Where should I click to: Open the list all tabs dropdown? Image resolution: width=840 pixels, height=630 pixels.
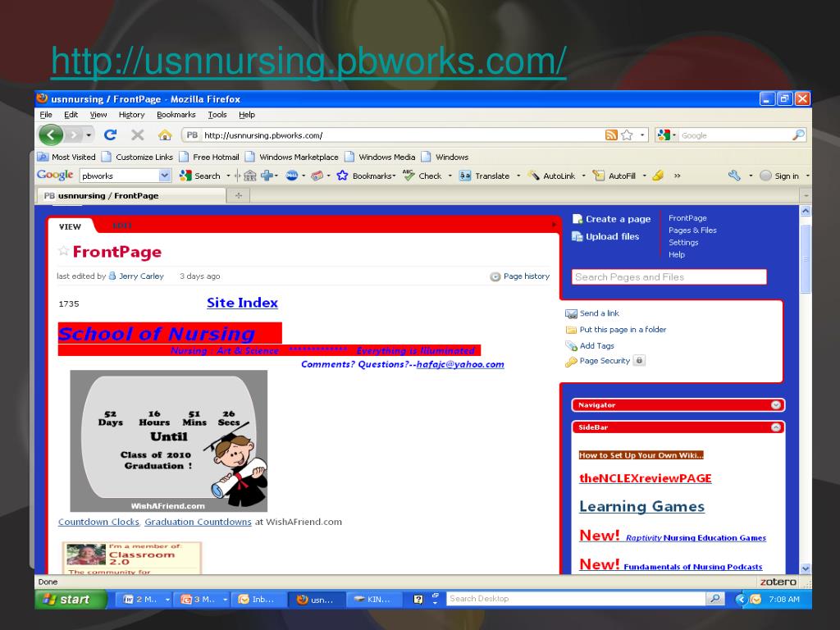[806, 195]
